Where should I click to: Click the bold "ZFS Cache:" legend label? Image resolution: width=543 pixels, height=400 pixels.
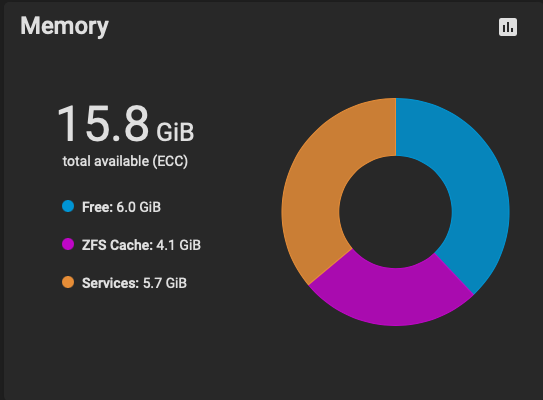[x=117, y=245]
